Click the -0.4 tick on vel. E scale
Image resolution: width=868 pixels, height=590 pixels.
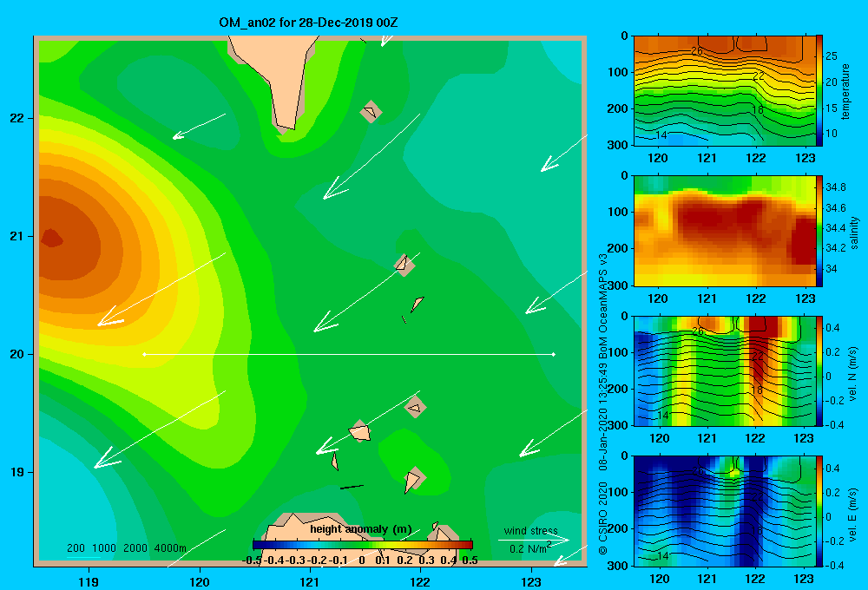(834, 565)
